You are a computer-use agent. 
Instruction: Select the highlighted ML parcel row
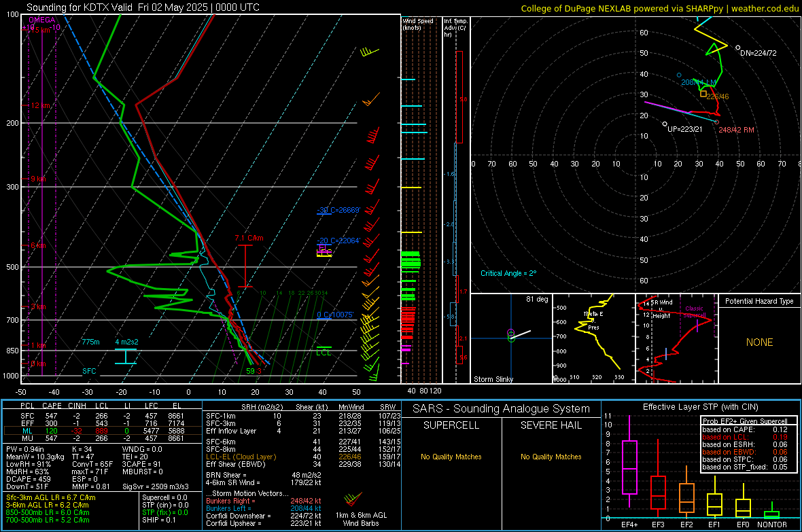coord(102,431)
